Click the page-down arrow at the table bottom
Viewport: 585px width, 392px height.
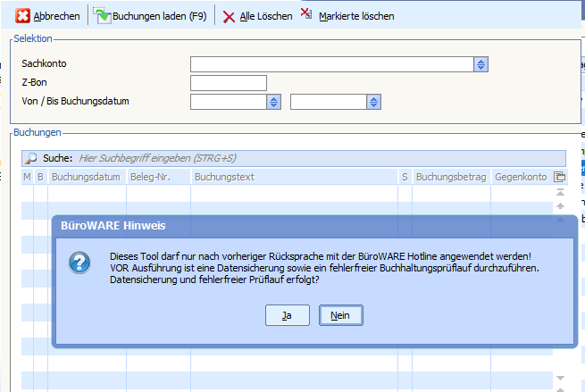coord(560,378)
